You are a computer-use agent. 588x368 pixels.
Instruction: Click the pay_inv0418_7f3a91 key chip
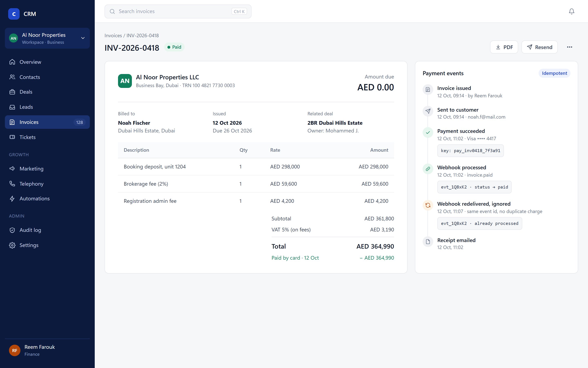point(470,151)
